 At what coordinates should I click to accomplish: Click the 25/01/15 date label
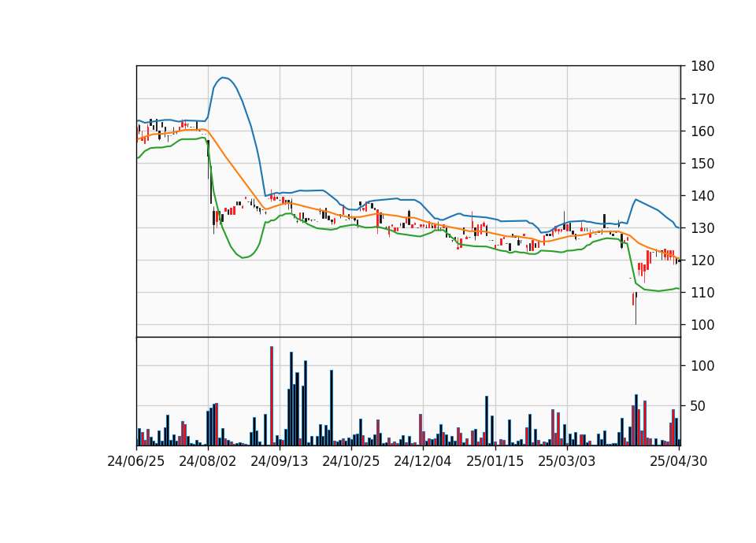[495, 462]
